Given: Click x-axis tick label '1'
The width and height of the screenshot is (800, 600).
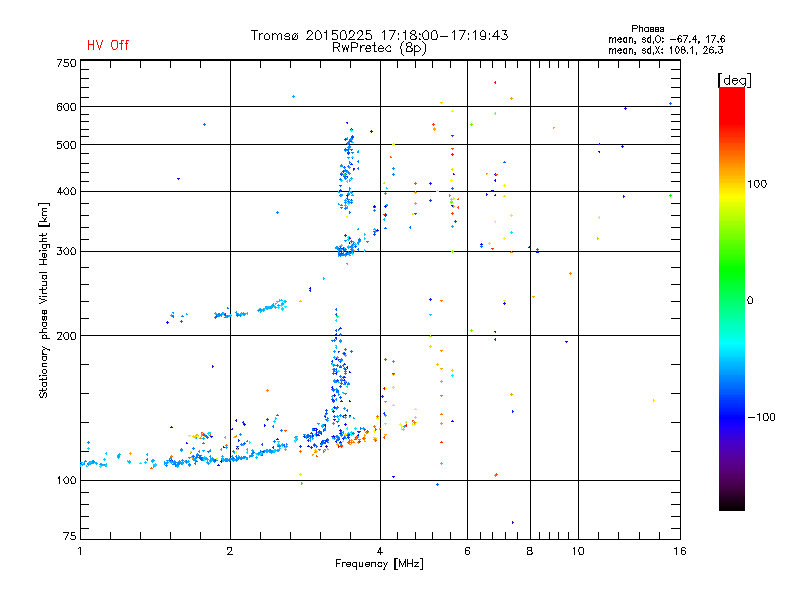Looking at the screenshot, I should tap(80, 551).
